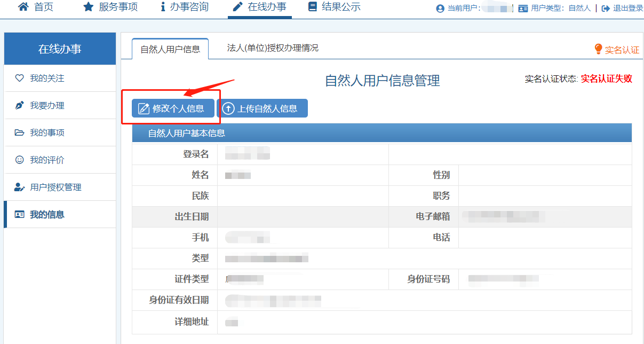644x344 pixels.
Task: Click the logout icon beside 退出登录
Action: tap(606, 9)
